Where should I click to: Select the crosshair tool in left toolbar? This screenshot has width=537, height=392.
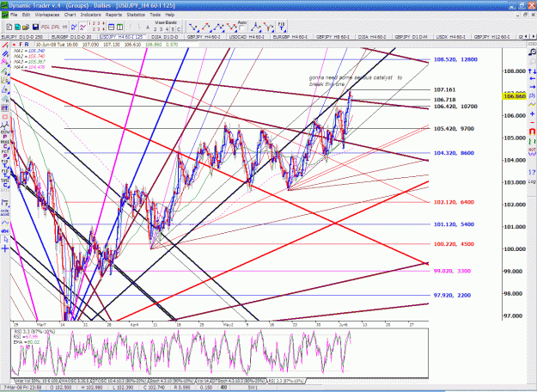(x=5, y=248)
